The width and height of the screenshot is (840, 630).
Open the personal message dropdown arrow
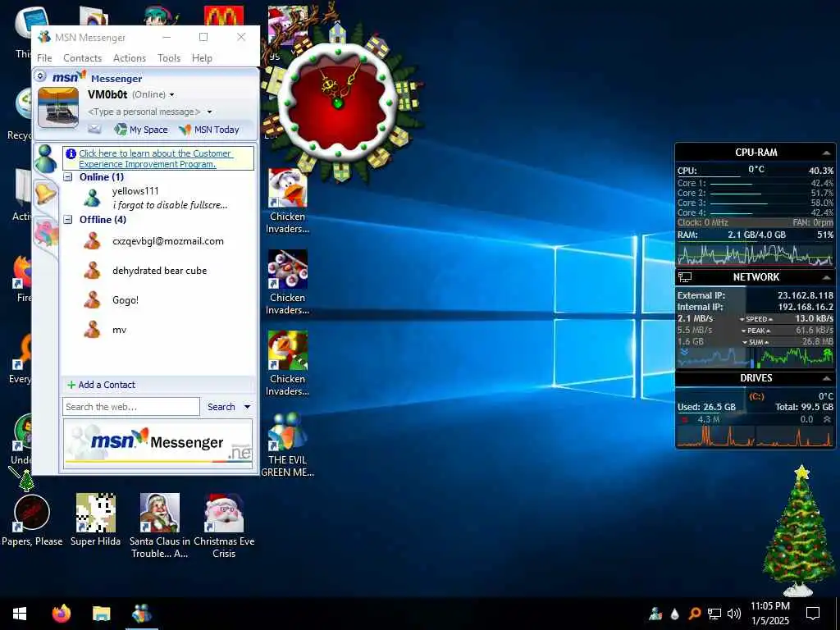pos(209,112)
